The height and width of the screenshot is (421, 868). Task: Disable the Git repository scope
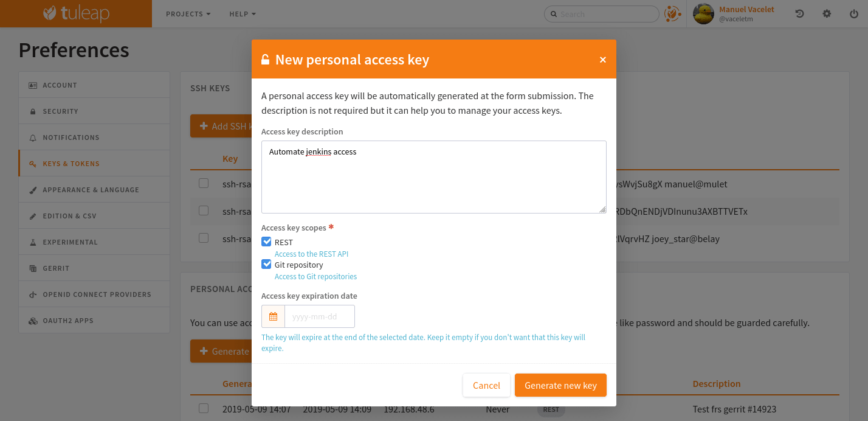[x=266, y=263]
